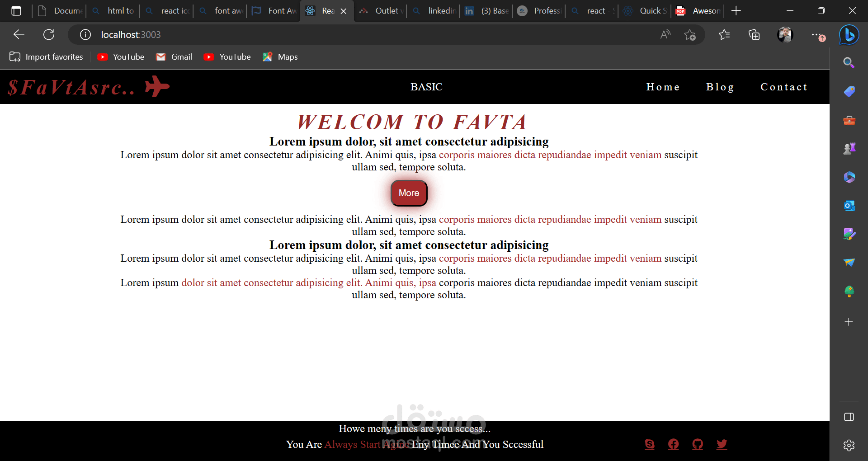The height and width of the screenshot is (461, 868).
Task: Switch to the Outlet tab
Action: pos(381,11)
